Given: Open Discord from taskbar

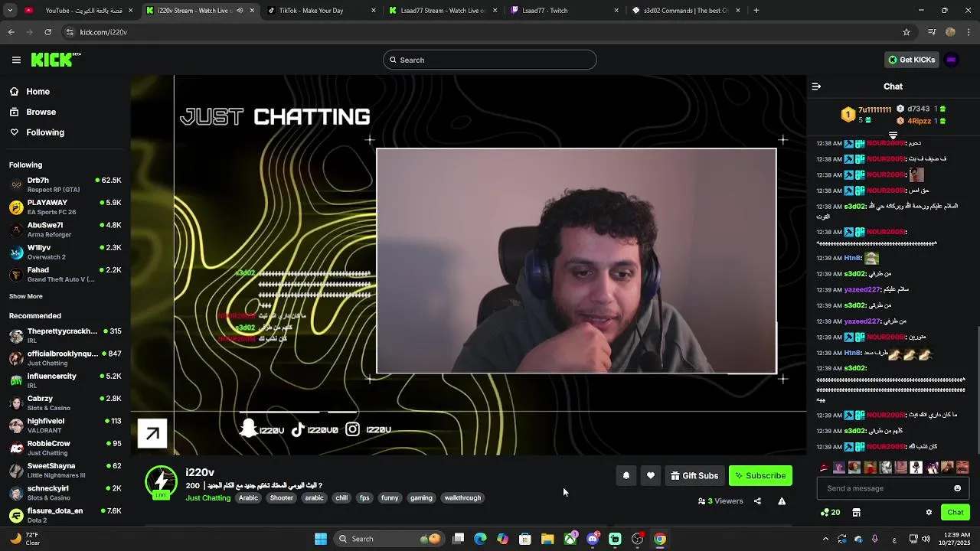Looking at the screenshot, I should coord(593,539).
